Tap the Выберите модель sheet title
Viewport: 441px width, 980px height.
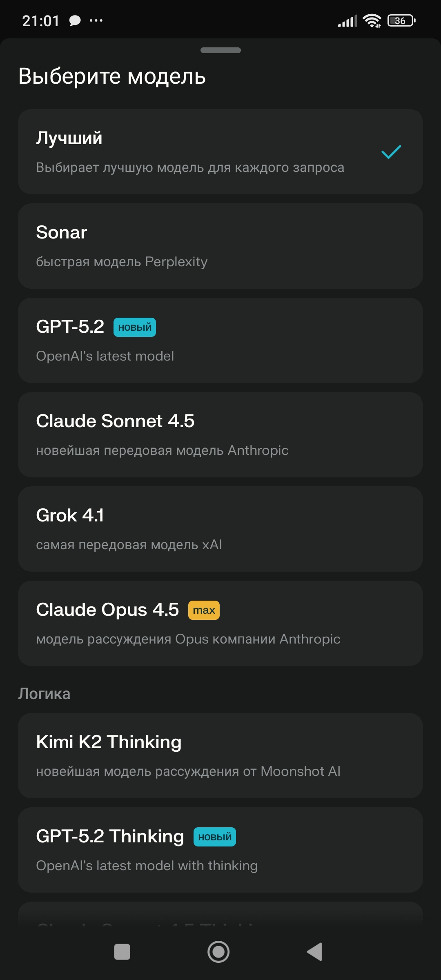pos(112,76)
